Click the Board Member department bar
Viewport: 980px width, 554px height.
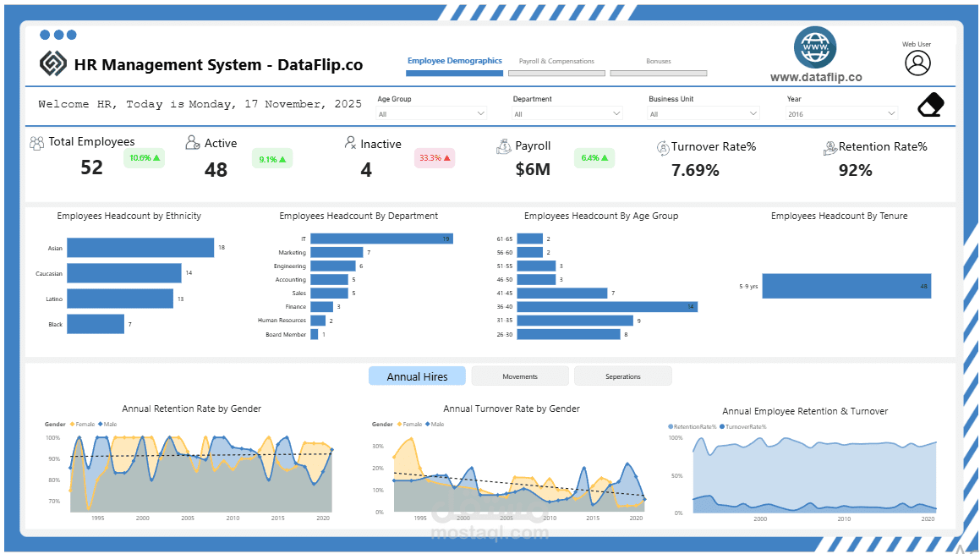(315, 334)
